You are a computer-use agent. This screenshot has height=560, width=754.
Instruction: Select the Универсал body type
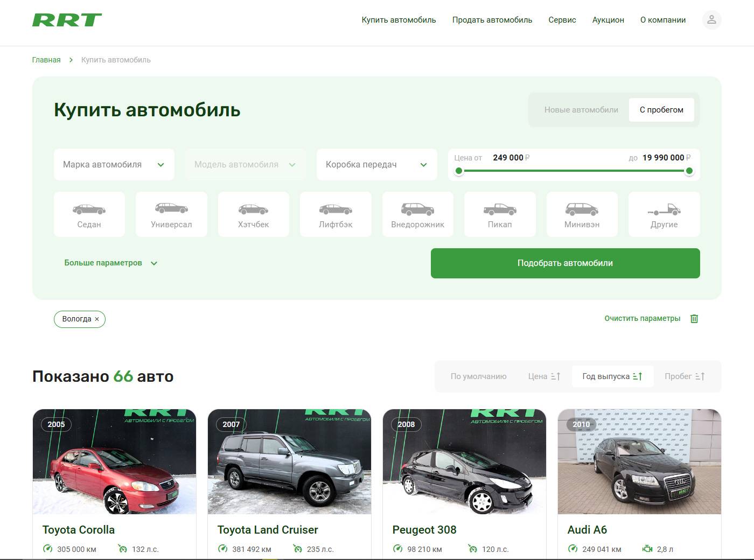171,214
